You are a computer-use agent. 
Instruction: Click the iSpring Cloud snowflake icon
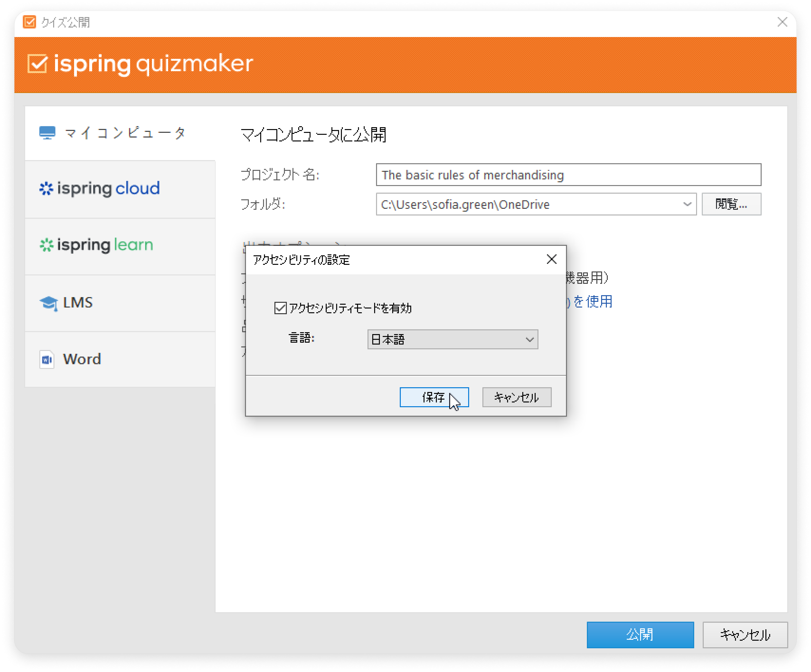(x=46, y=188)
